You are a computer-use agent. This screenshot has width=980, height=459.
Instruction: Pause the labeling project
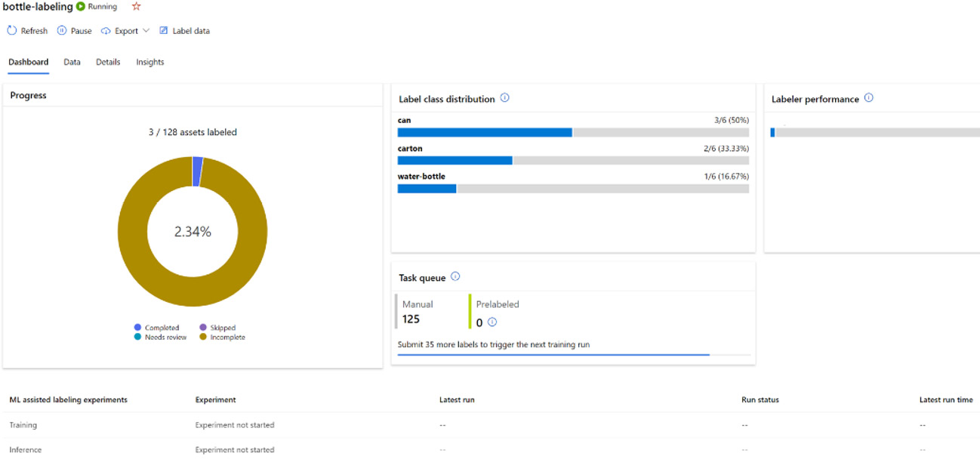pos(74,31)
